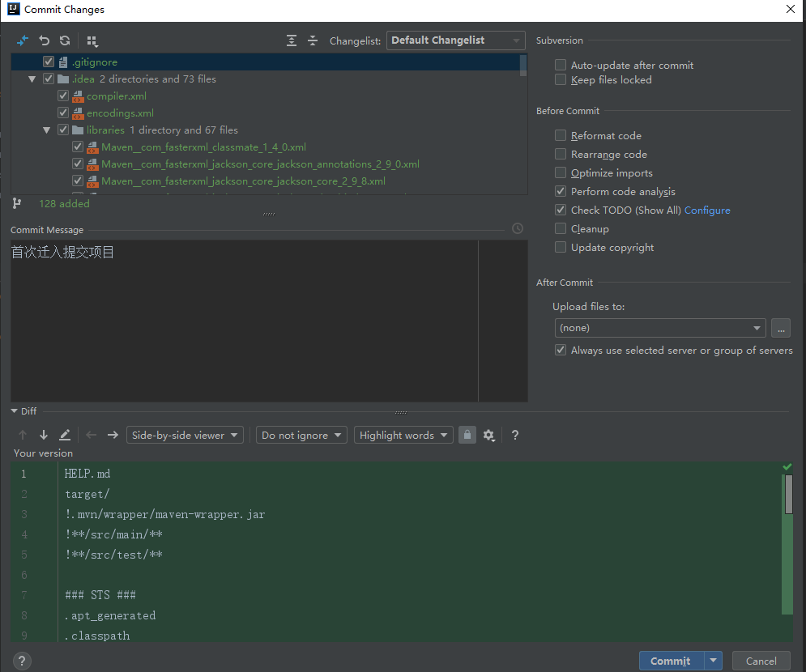Click the .gitignore file icon
Screen dimensions: 806x672
63,62
